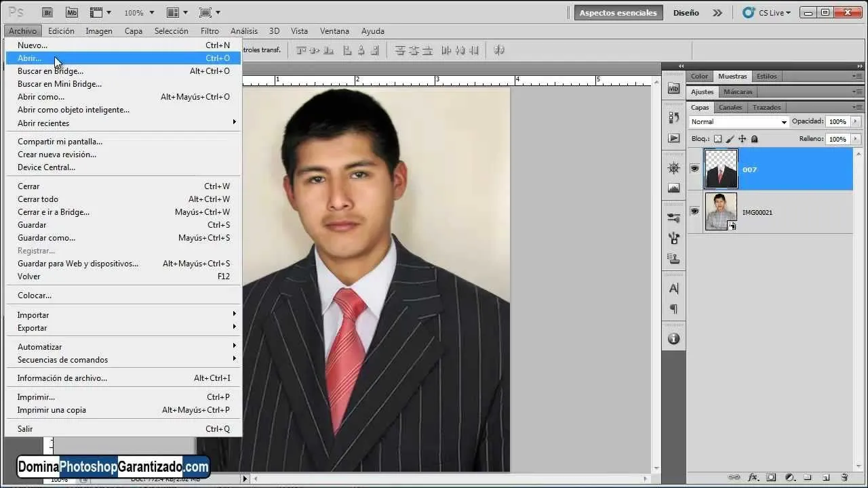868x488 pixels.
Task: Toggle lock all padlock icon
Action: pyautogui.click(x=755, y=139)
